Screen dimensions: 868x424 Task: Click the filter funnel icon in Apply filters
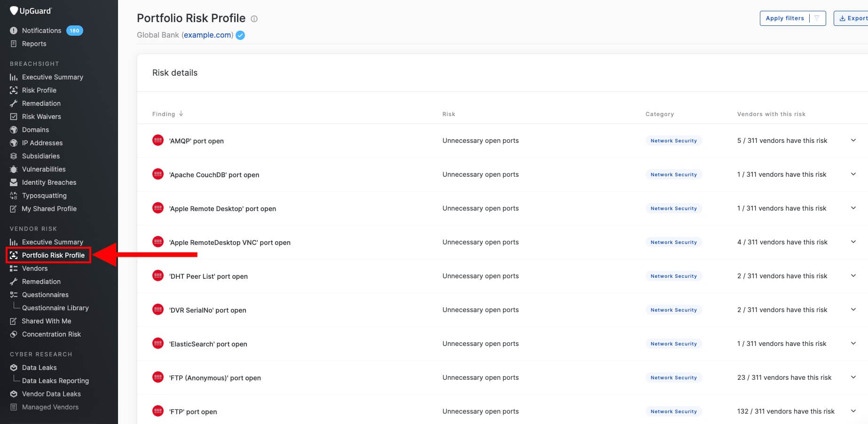click(817, 18)
